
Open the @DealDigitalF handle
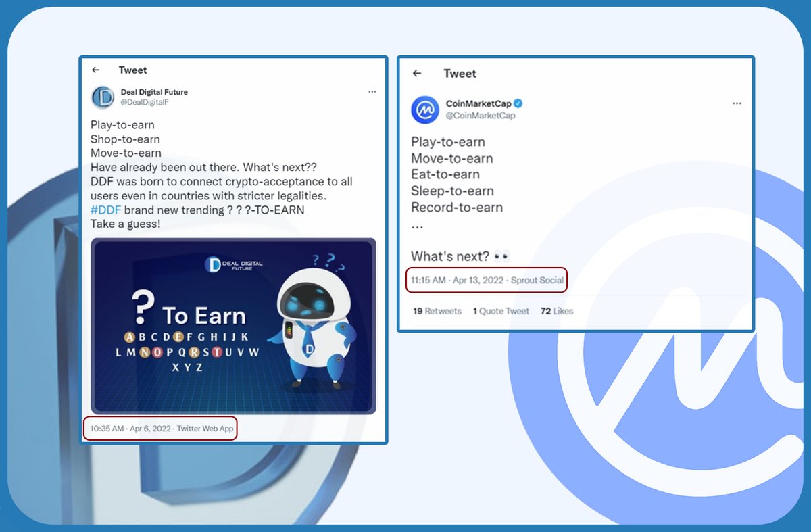(x=144, y=102)
